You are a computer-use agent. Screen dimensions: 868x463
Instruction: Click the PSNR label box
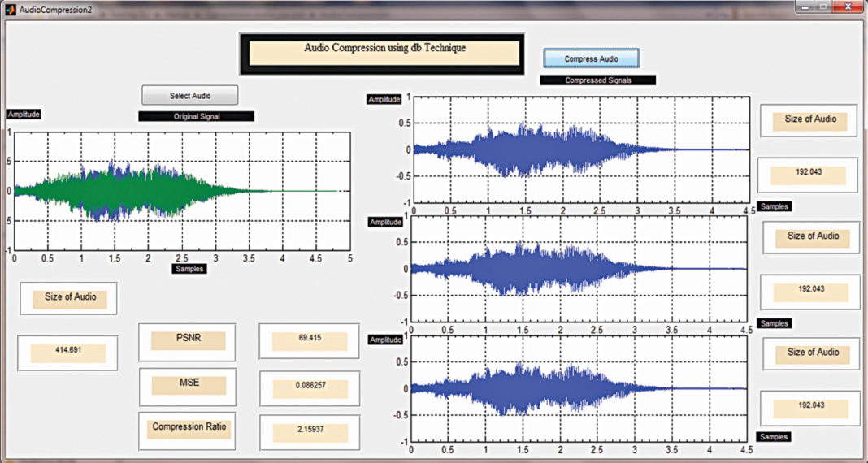pyautogui.click(x=187, y=341)
